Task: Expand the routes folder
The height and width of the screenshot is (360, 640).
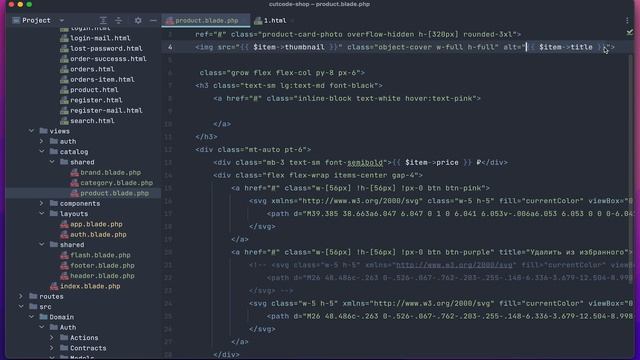Action: [21, 296]
